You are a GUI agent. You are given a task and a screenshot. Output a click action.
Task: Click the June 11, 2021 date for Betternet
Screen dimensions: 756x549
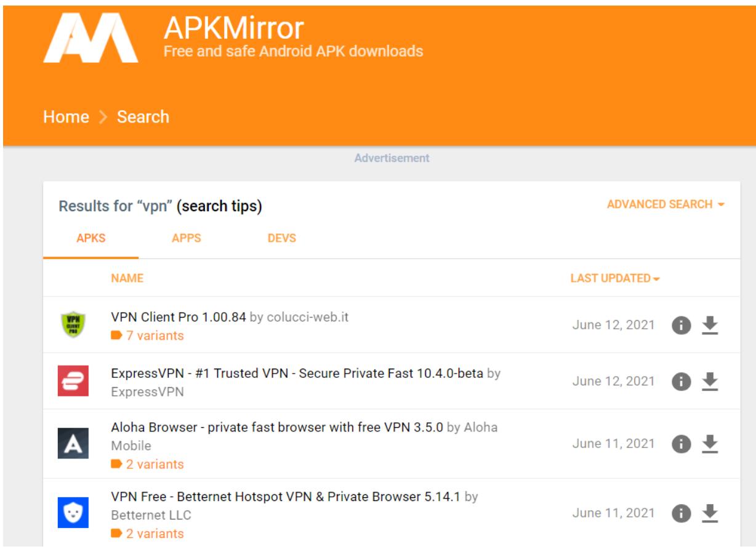coord(613,512)
